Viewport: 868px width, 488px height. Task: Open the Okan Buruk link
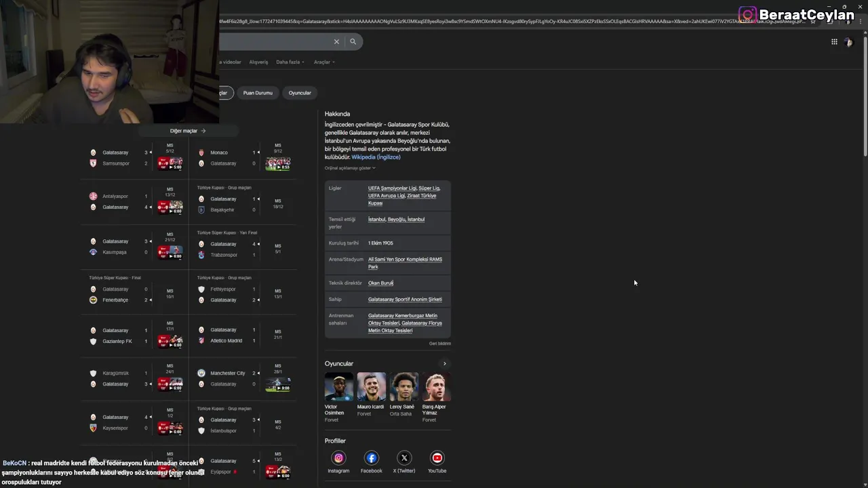[x=380, y=283]
